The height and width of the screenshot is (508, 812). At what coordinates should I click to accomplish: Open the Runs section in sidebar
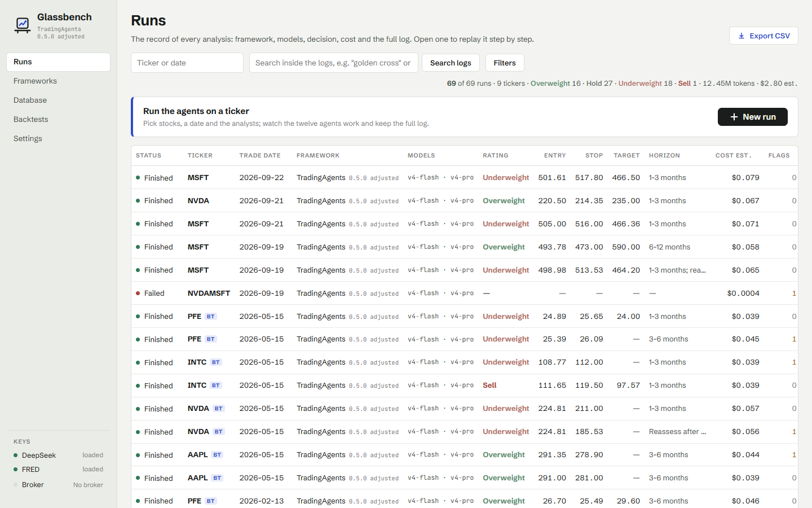[x=58, y=62]
